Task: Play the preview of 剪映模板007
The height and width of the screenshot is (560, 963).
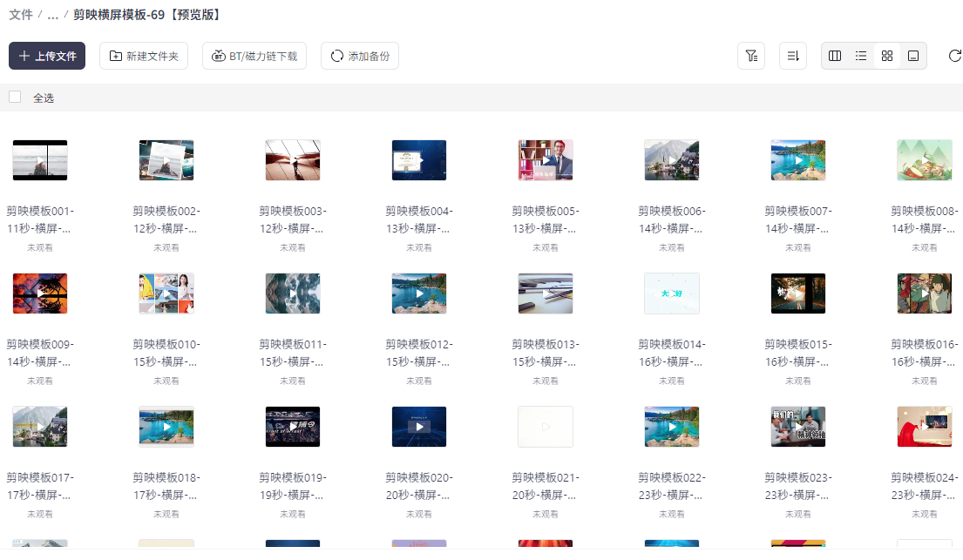Action: click(x=798, y=160)
